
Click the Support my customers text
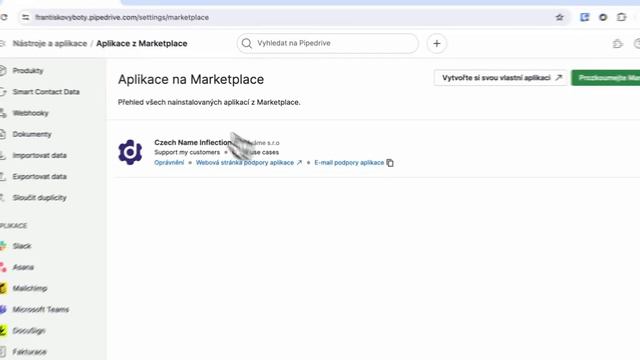pyautogui.click(x=187, y=152)
